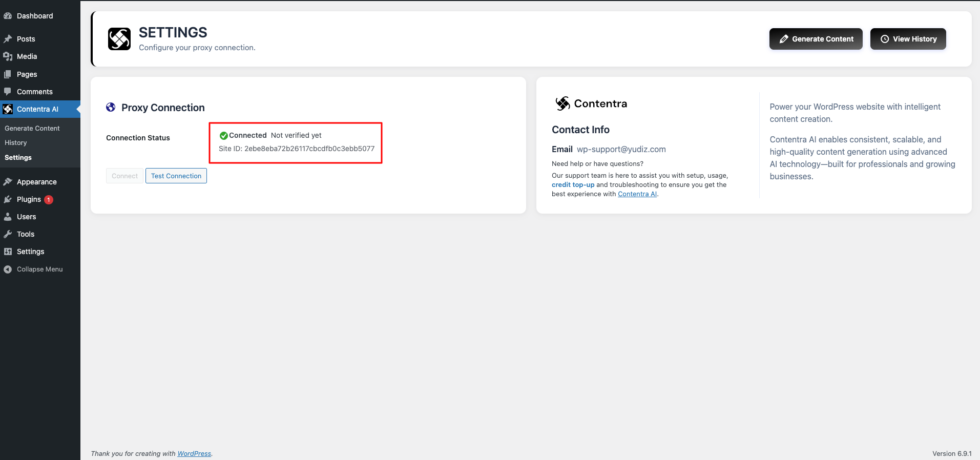Click the Plugins plug icon
This screenshot has height=460, width=980.
[8, 199]
